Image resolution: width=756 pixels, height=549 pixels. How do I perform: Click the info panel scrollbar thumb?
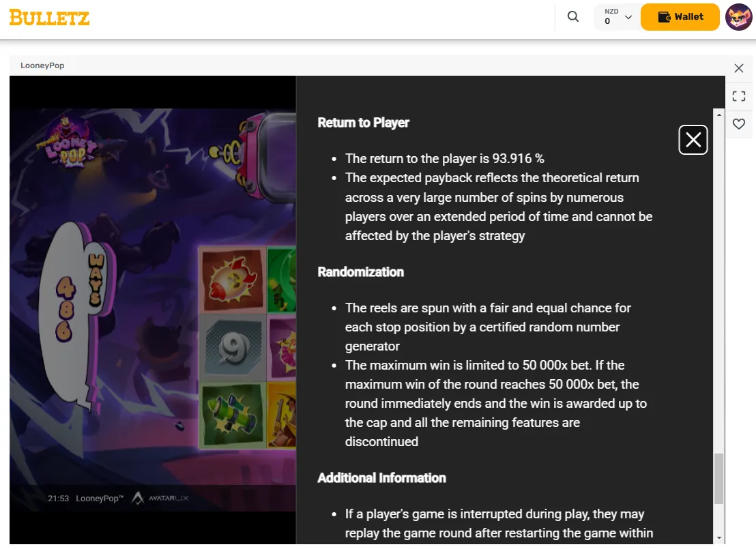(719, 478)
